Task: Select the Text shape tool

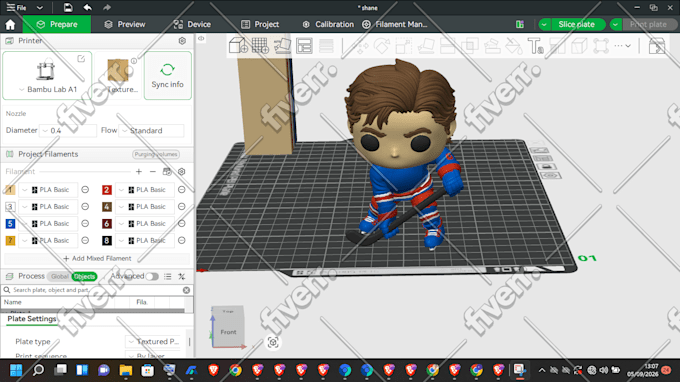Action: (x=536, y=46)
